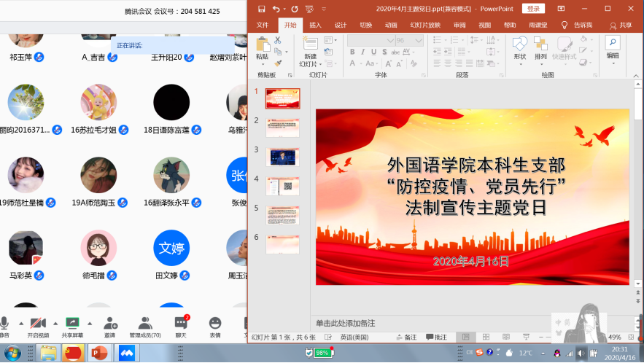Viewport: 644px width, 363px height.
Task: Click the New Slide (新建幻灯片) icon
Action: pyautogui.click(x=310, y=46)
